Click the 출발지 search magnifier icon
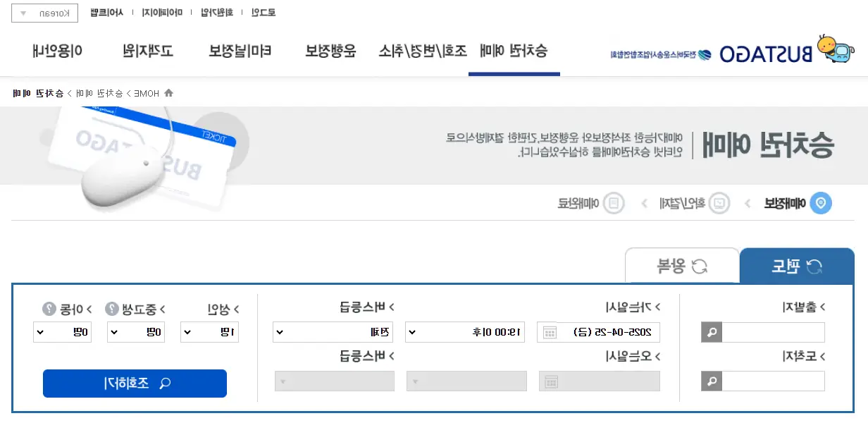This screenshot has width=868, height=423. 712,332
